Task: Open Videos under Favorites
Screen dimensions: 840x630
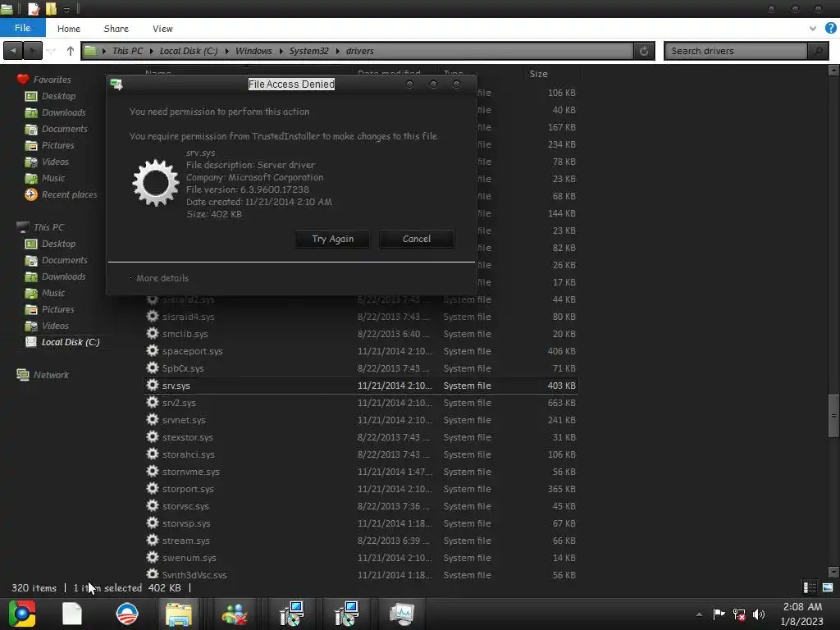Action: pos(55,162)
